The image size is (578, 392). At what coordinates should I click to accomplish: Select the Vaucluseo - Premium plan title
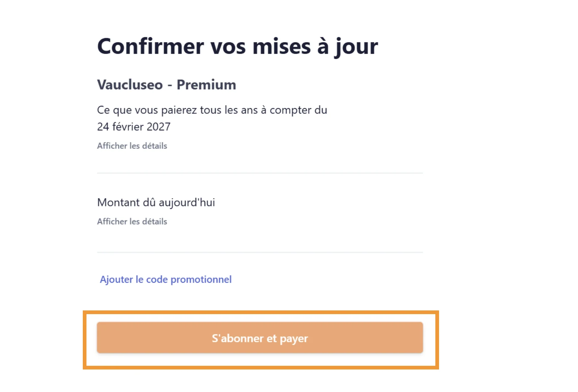tap(166, 85)
